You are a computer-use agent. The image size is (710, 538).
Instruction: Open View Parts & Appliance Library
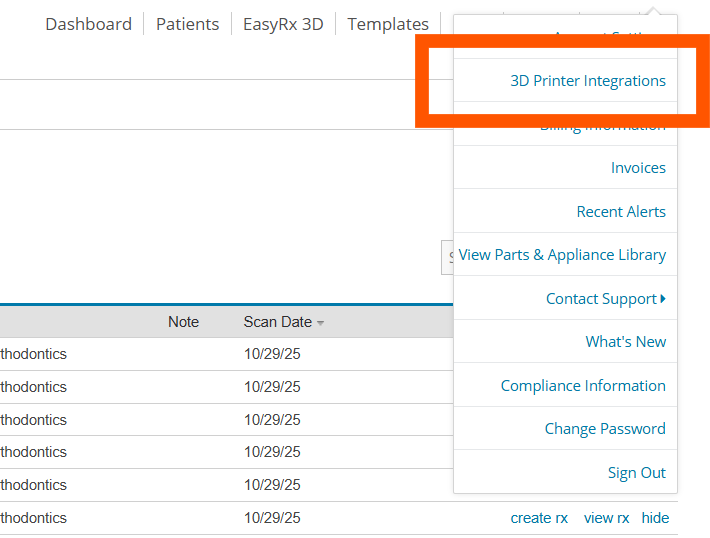click(x=562, y=255)
